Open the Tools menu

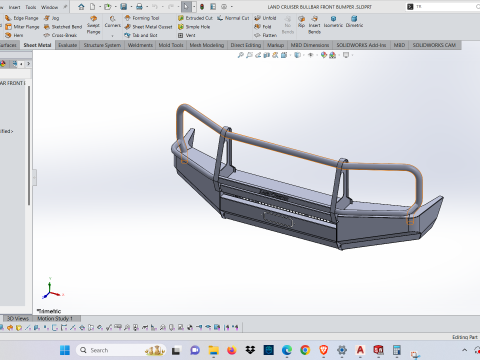click(x=31, y=7)
